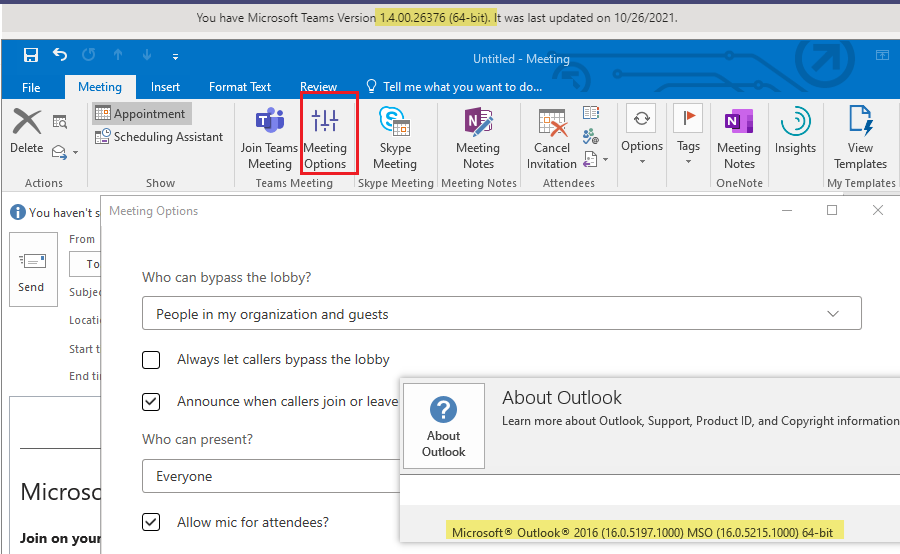The image size is (900, 554).
Task: Undo the last action in quick access toolbar
Action: click(x=60, y=55)
